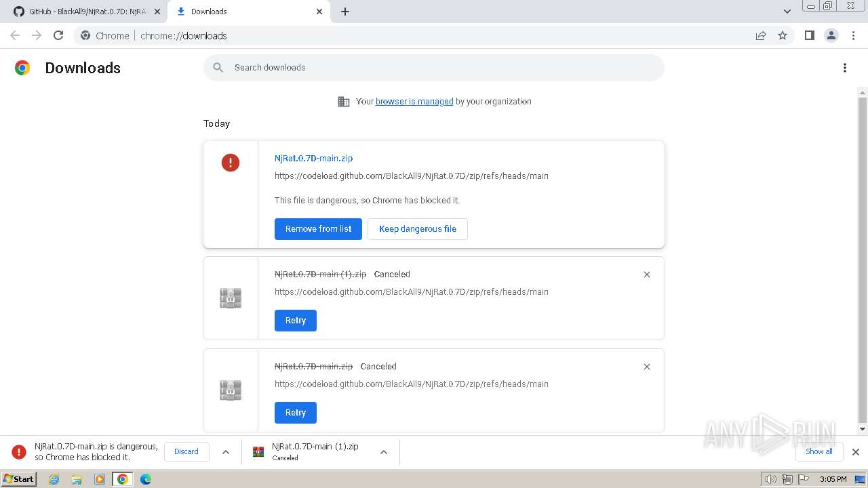Click the Chrome logo beside Downloads title
Viewport: 868px width, 488px height.
22,68
